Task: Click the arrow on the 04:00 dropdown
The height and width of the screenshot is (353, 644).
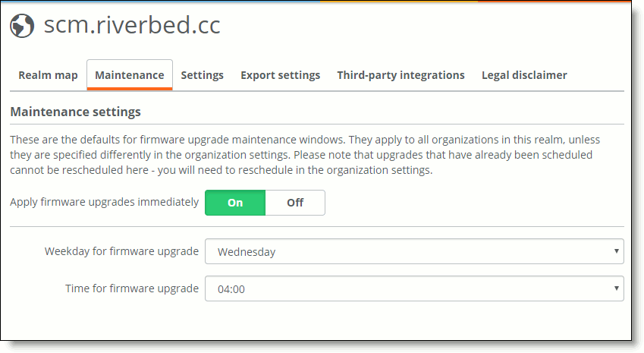Action: [616, 288]
